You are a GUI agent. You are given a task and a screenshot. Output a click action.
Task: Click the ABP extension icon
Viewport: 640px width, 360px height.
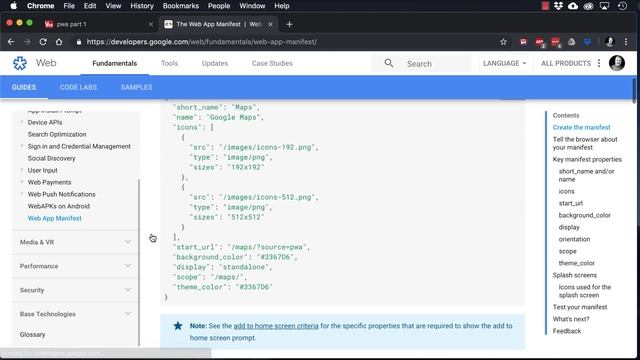pos(540,42)
